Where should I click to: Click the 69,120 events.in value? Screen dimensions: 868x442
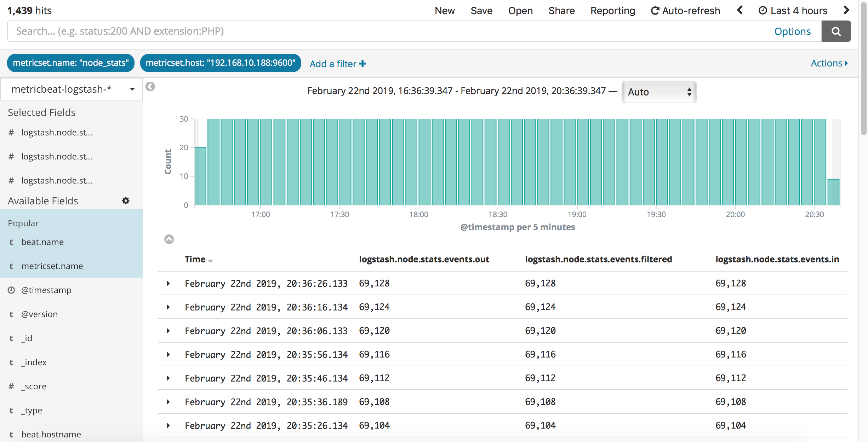(731, 331)
